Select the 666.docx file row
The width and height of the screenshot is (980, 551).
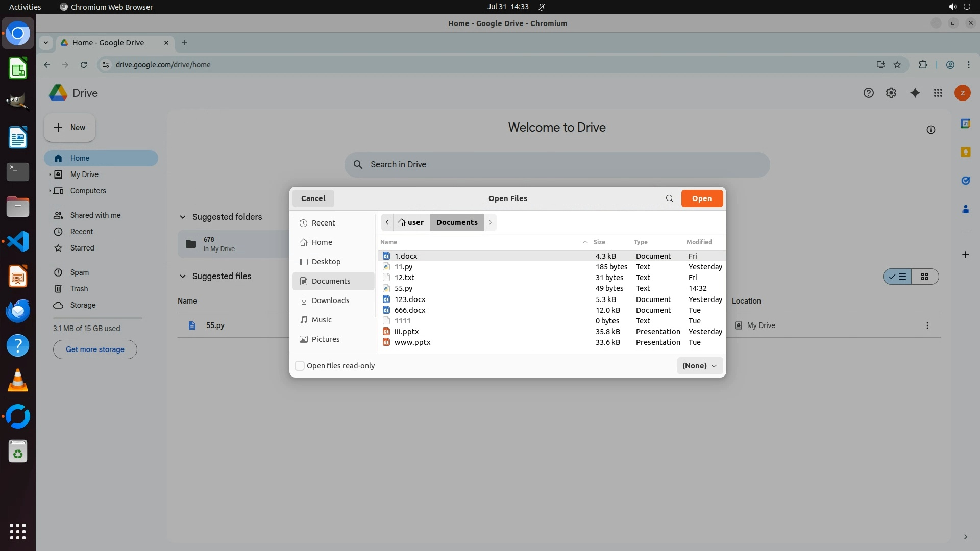pos(410,310)
